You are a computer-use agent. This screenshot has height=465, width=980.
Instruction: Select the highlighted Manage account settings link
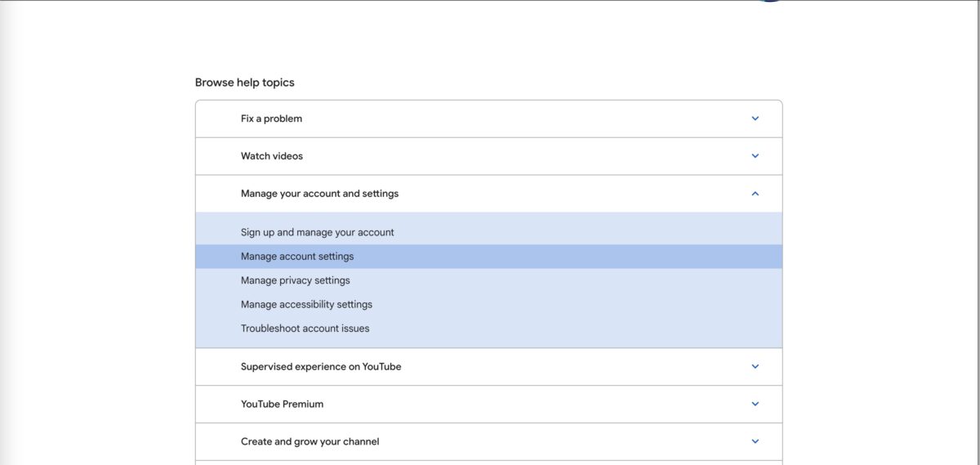point(488,257)
